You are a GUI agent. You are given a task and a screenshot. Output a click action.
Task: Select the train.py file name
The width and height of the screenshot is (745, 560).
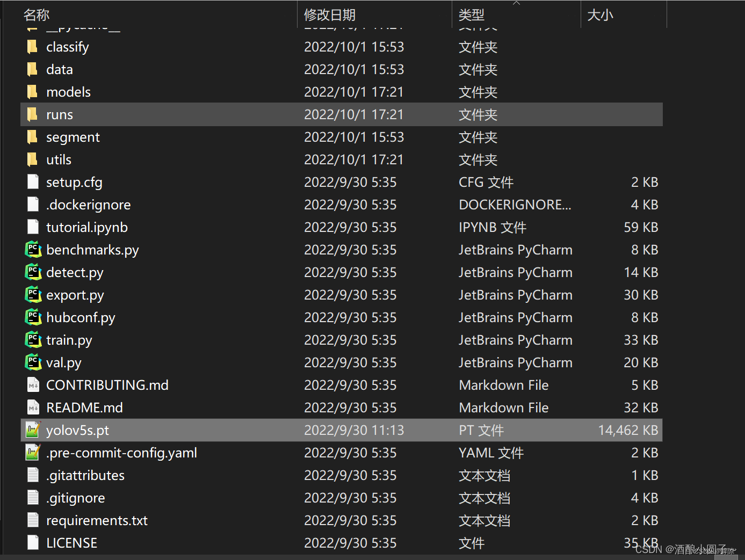pyautogui.click(x=69, y=340)
